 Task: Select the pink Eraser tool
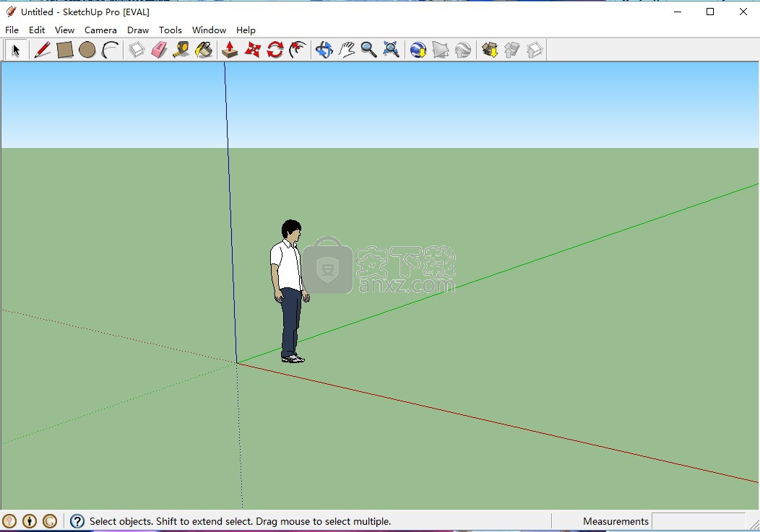159,50
